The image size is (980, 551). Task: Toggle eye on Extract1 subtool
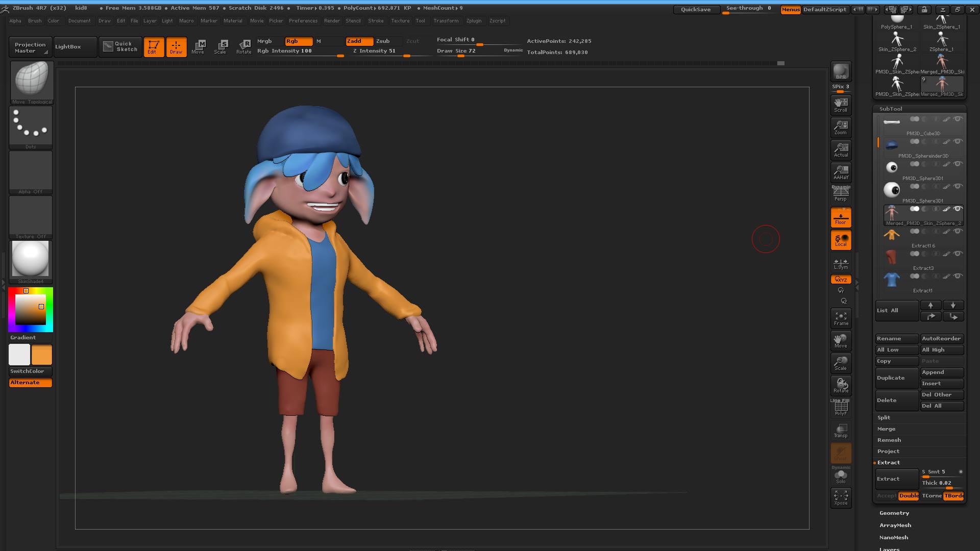point(958,276)
